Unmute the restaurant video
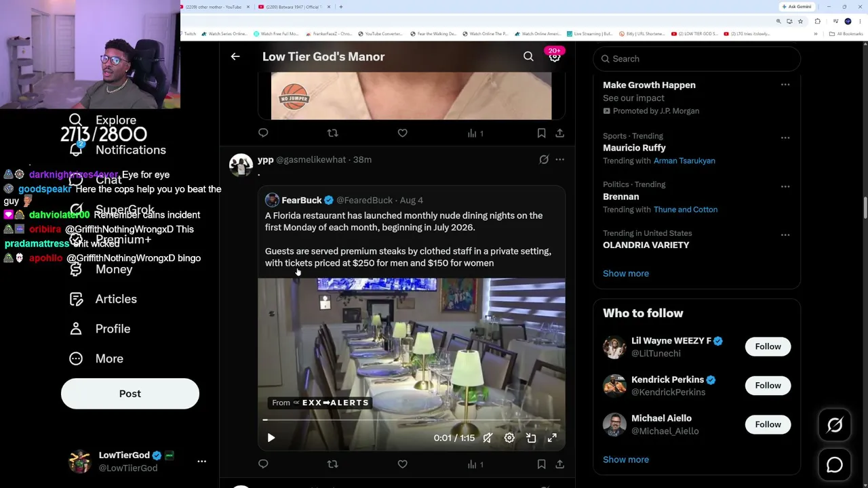Screen dimensions: 868x488 [x=488, y=438]
